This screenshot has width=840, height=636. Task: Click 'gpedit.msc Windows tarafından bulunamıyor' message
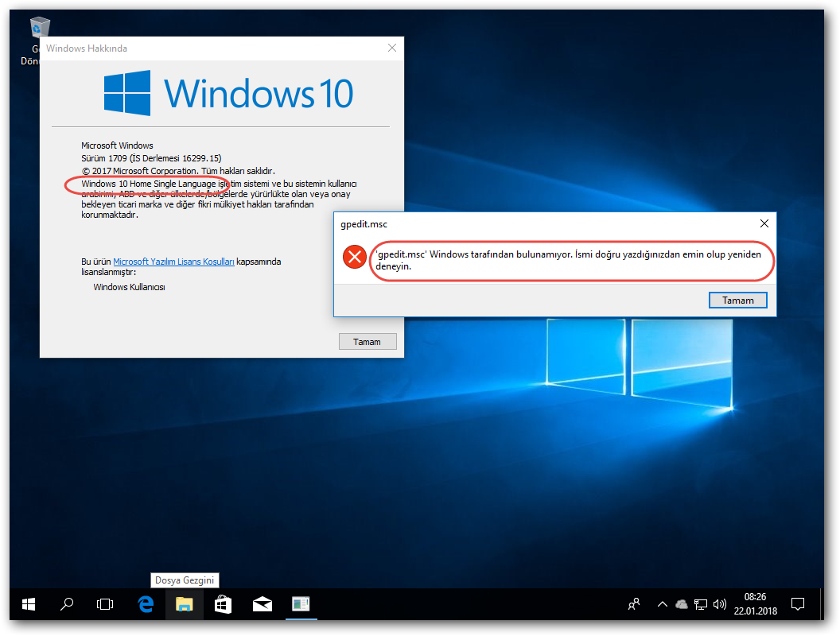coord(569,260)
